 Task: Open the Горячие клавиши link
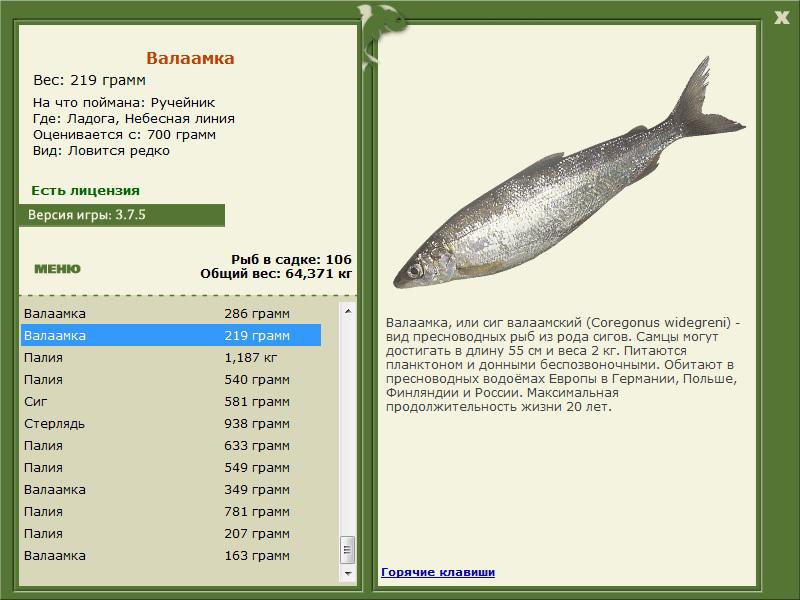pyautogui.click(x=437, y=572)
